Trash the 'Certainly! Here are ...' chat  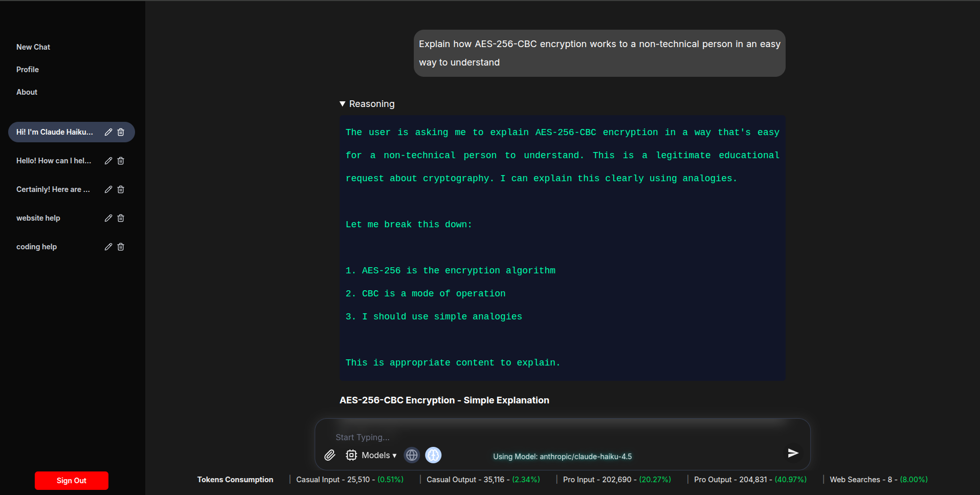[x=121, y=189]
